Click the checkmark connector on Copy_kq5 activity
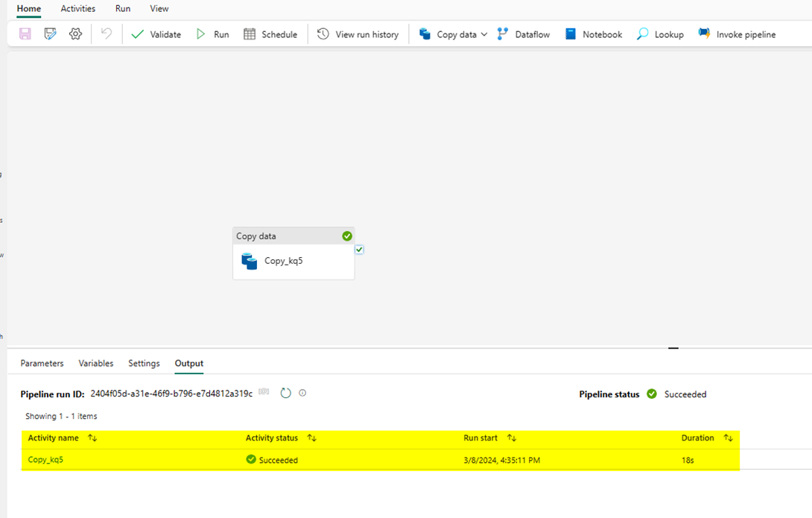 click(x=359, y=250)
